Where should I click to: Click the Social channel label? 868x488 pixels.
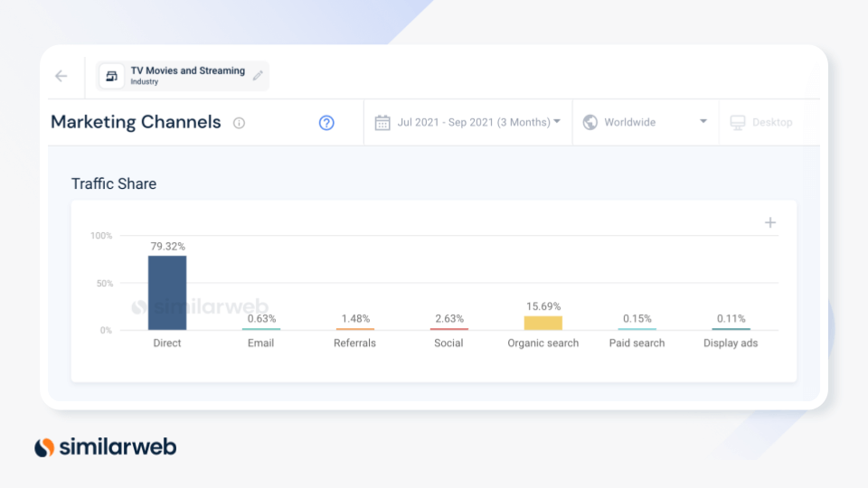[x=449, y=343]
